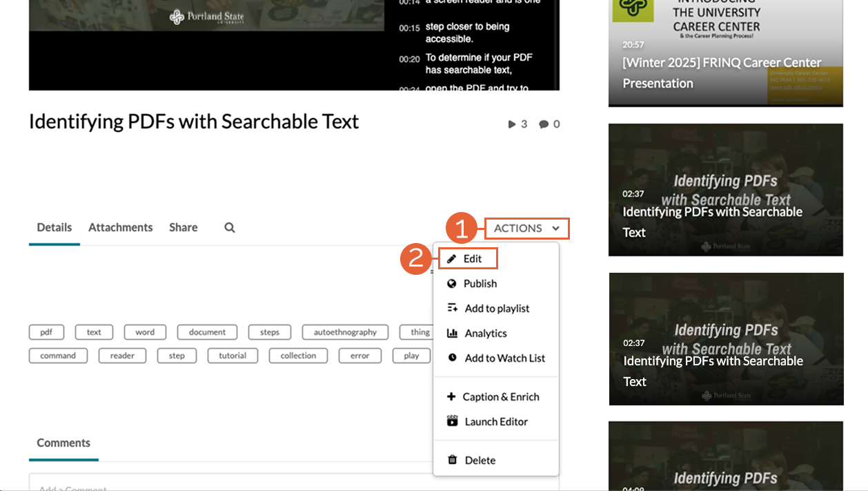Click the 'word' tag
868x491 pixels.
pos(145,332)
